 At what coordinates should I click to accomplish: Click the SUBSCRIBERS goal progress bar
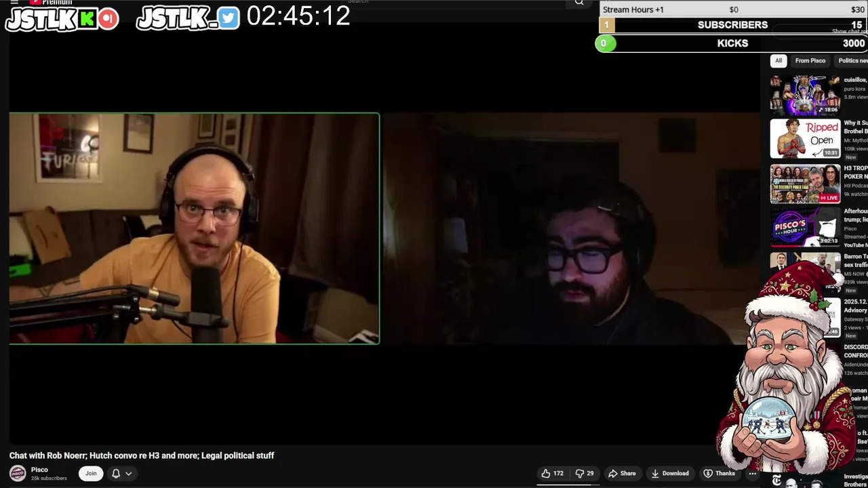(x=732, y=25)
